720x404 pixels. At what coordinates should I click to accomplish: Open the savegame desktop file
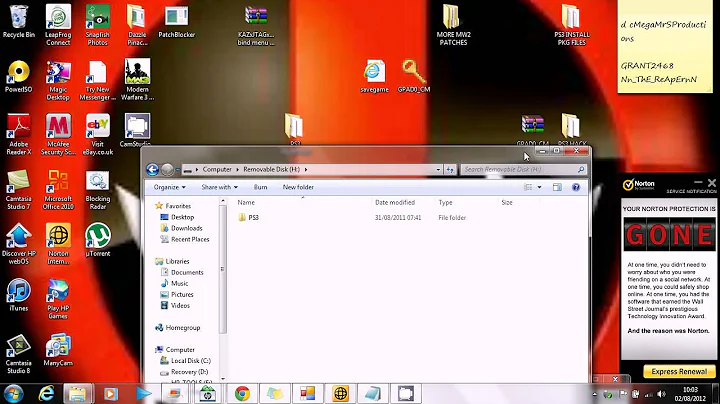[374, 76]
